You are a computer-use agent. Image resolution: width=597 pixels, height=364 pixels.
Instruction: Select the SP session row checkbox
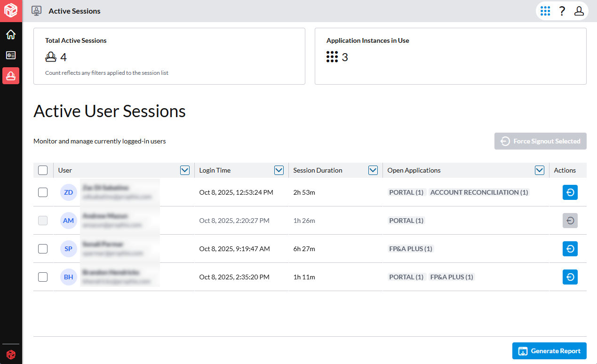43,249
